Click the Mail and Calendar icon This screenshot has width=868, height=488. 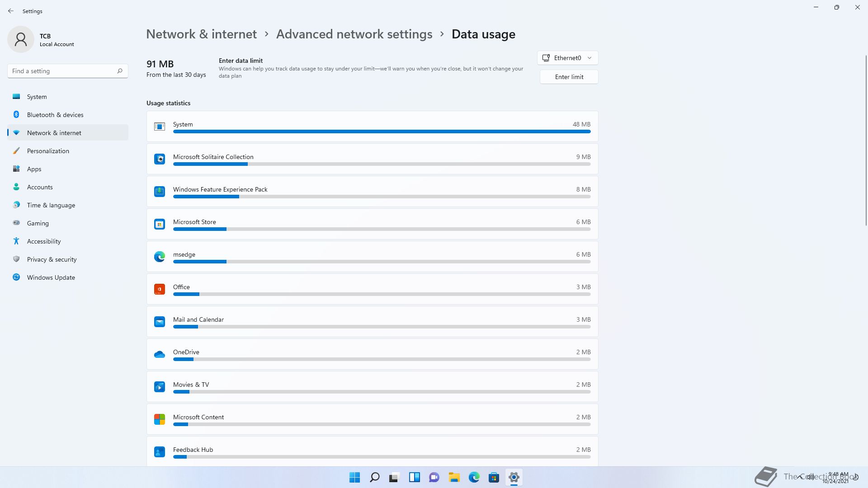160,322
